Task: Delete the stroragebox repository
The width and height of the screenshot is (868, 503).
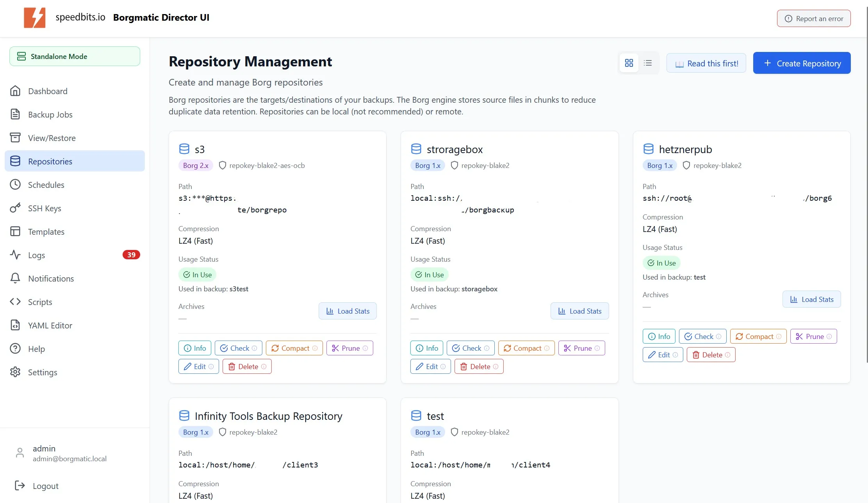Action: [479, 366]
